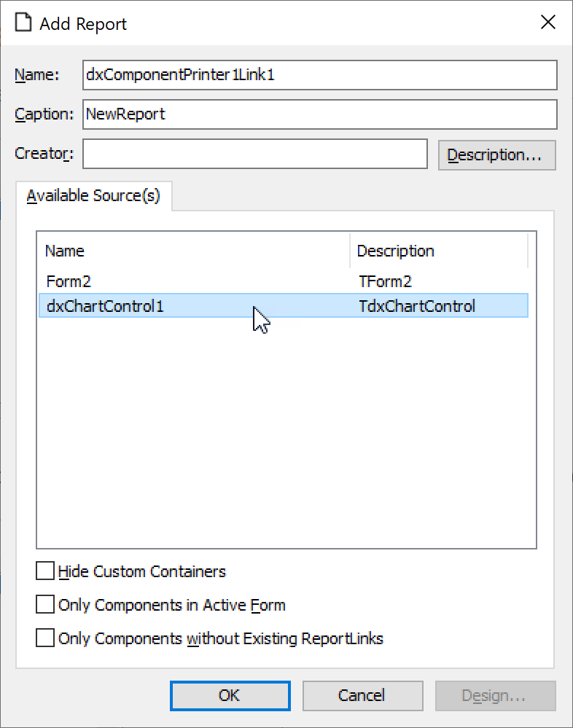Click the empty Creator input field
Viewport: 573px width, 728px height.
(x=254, y=154)
